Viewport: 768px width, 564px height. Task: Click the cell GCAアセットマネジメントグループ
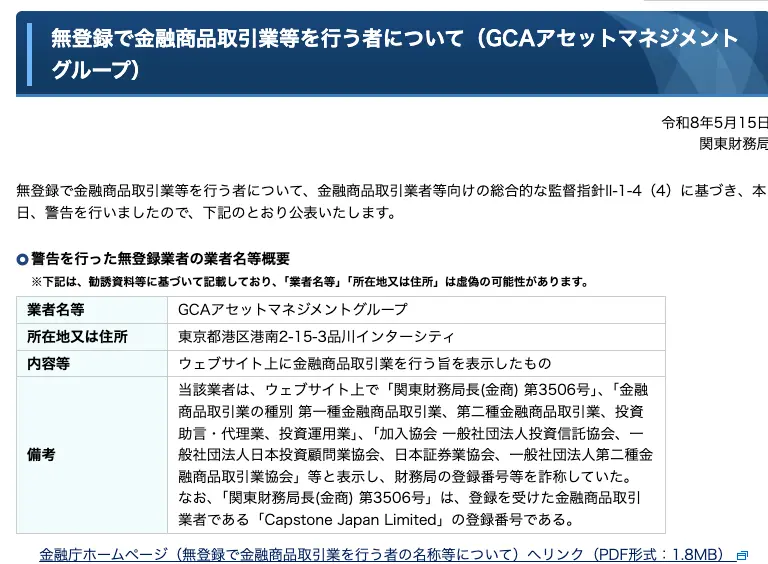click(x=416, y=309)
